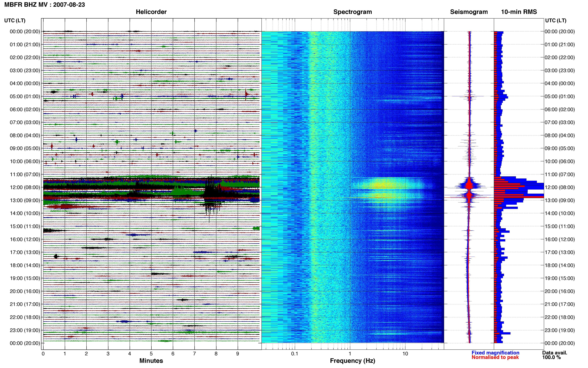This screenshot has width=588, height=368.
Task: Click left time label '02:00 (22:00)'
Action: coord(25,57)
